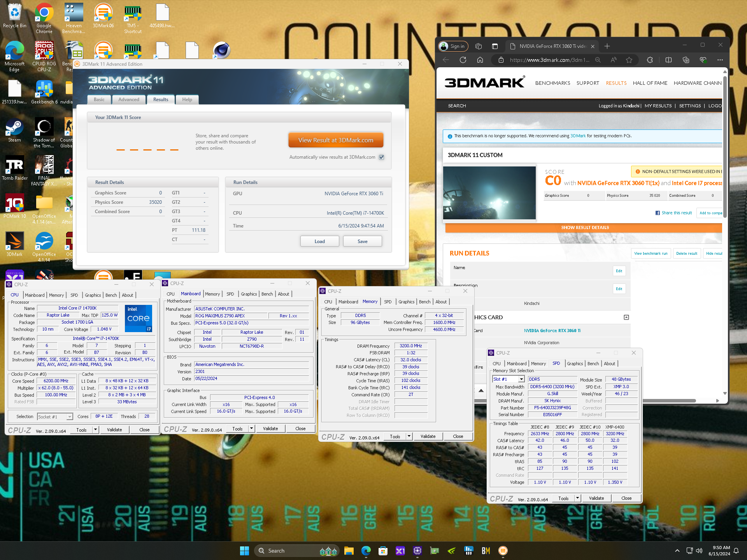This screenshot has width=747, height=560.
Task: Open Edge split screen view
Action: tap(668, 60)
